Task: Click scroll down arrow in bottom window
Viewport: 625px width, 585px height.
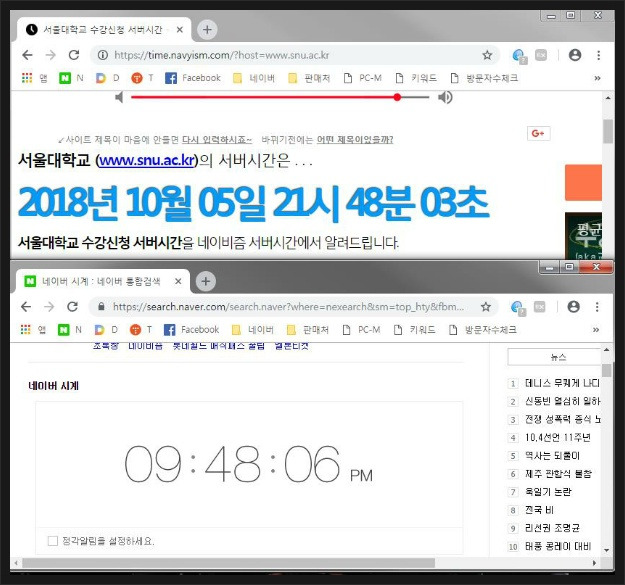Action: coord(607,550)
